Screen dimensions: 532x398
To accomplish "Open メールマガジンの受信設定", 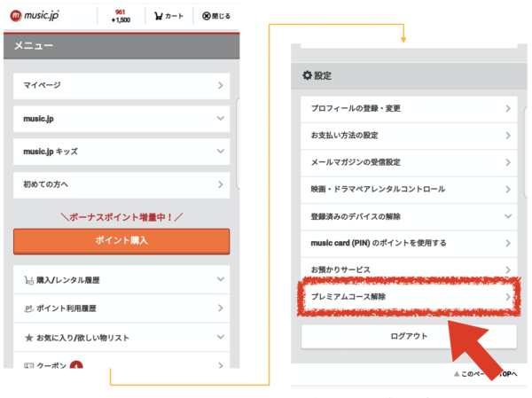I will [x=409, y=162].
